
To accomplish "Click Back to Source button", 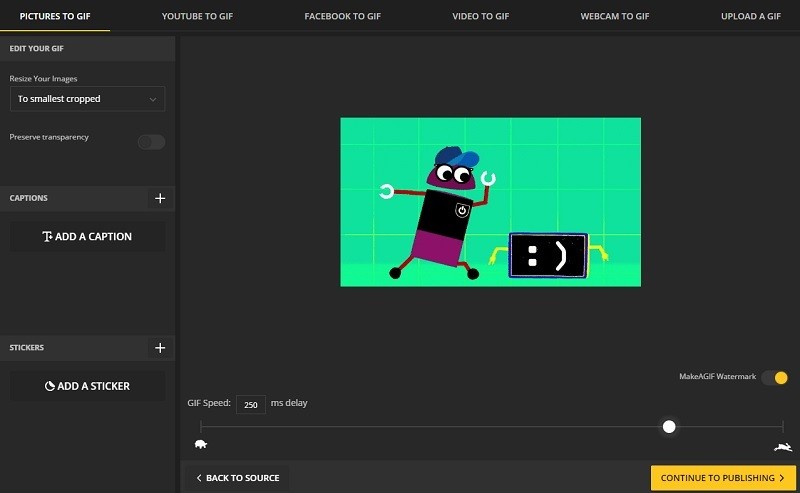I will 238,478.
